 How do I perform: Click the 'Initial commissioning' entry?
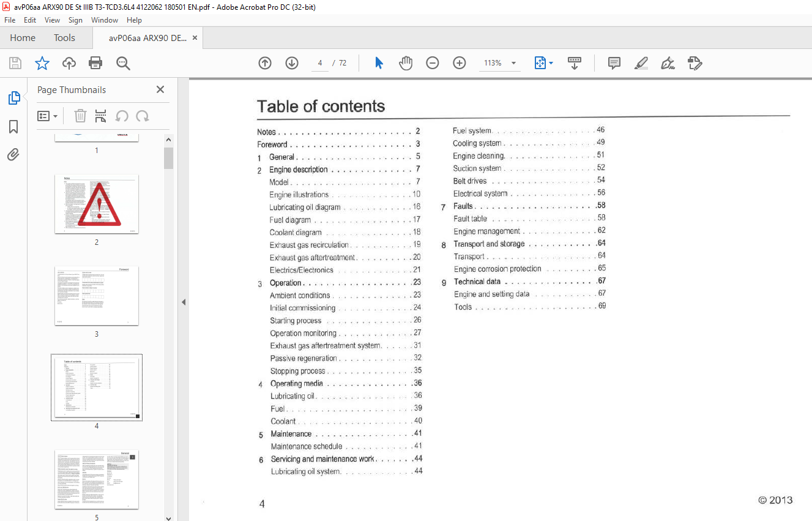click(x=303, y=308)
